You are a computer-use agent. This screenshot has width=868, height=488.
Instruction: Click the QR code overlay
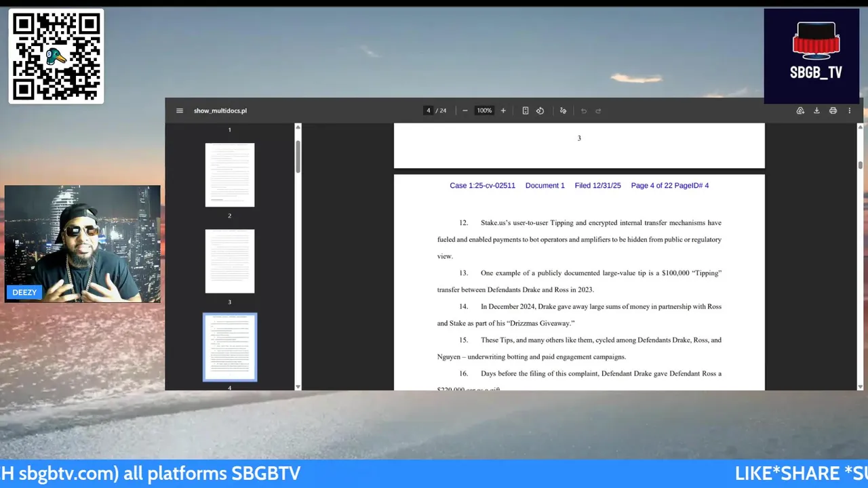coord(56,56)
